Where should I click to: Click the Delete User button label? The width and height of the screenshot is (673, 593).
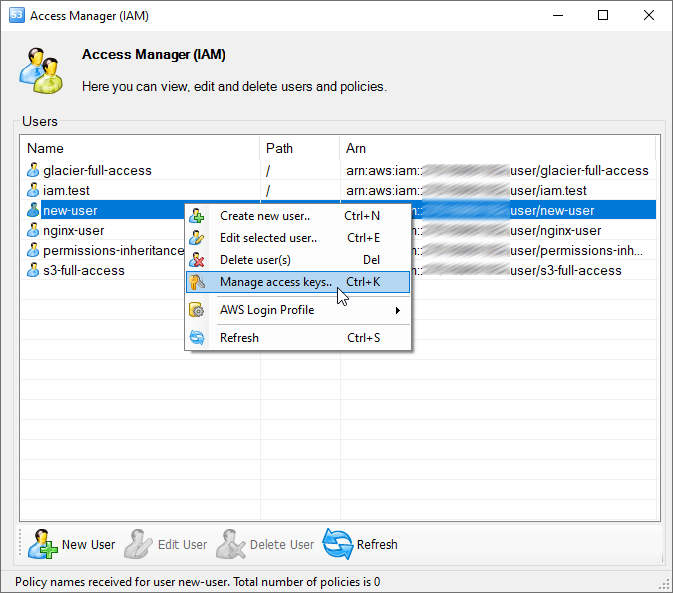282,545
